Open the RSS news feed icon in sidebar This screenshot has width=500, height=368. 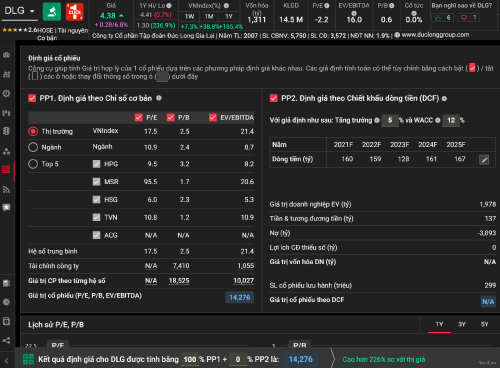pos(6,190)
